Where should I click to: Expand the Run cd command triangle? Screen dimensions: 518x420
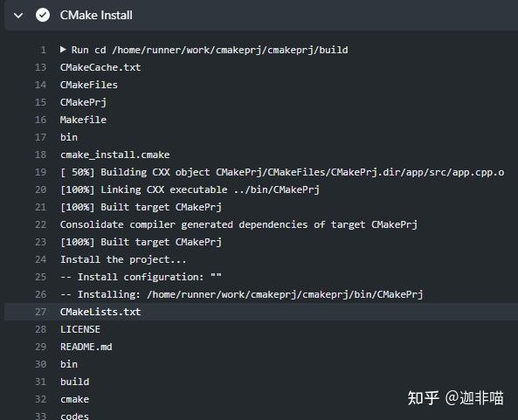point(63,50)
